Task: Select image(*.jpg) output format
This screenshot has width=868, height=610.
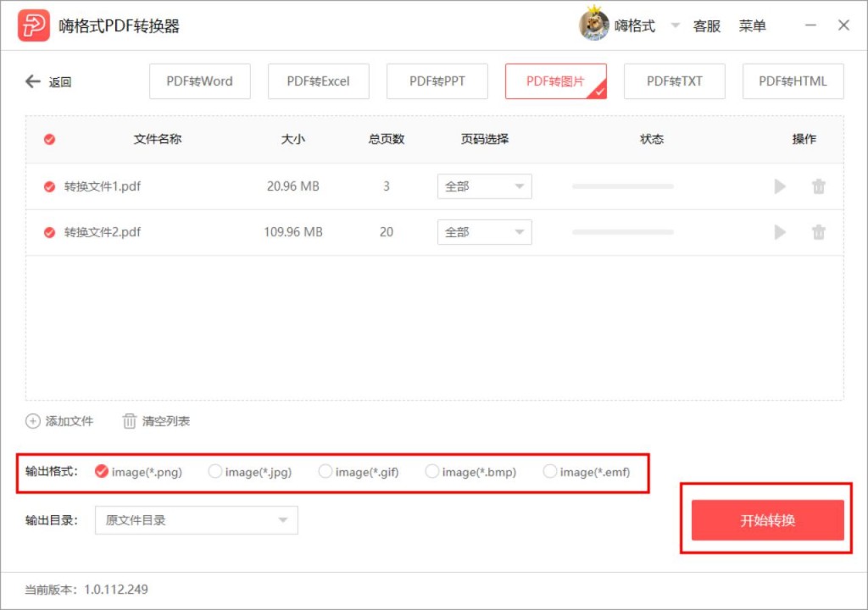Action: 214,472
